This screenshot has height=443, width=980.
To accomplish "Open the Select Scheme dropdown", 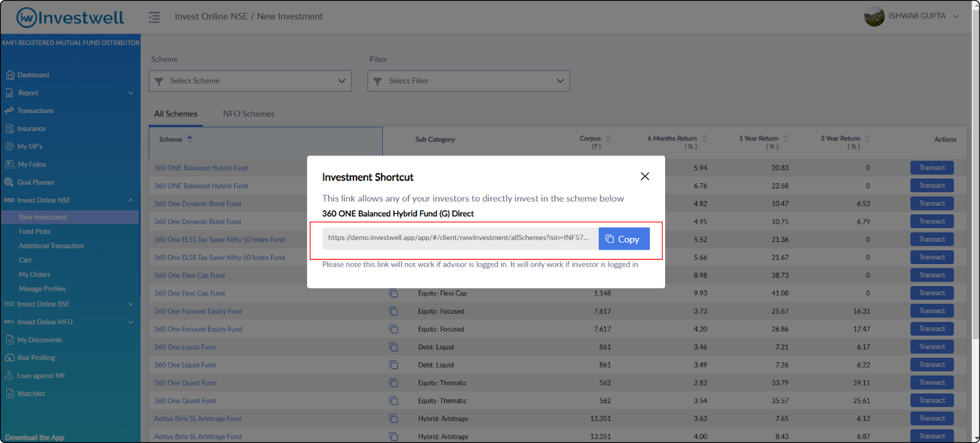I will click(x=250, y=81).
